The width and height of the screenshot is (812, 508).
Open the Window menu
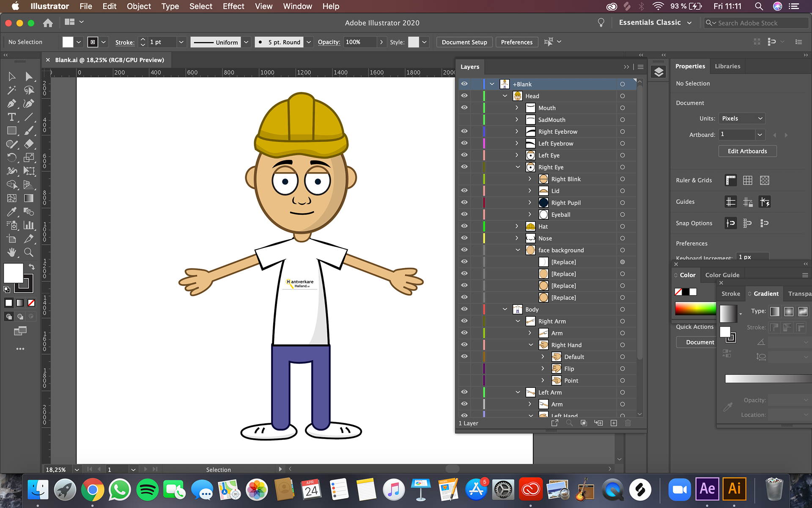297,6
